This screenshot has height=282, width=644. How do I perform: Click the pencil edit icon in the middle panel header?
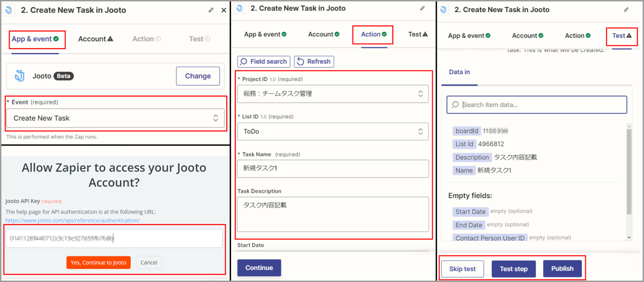(422, 8)
